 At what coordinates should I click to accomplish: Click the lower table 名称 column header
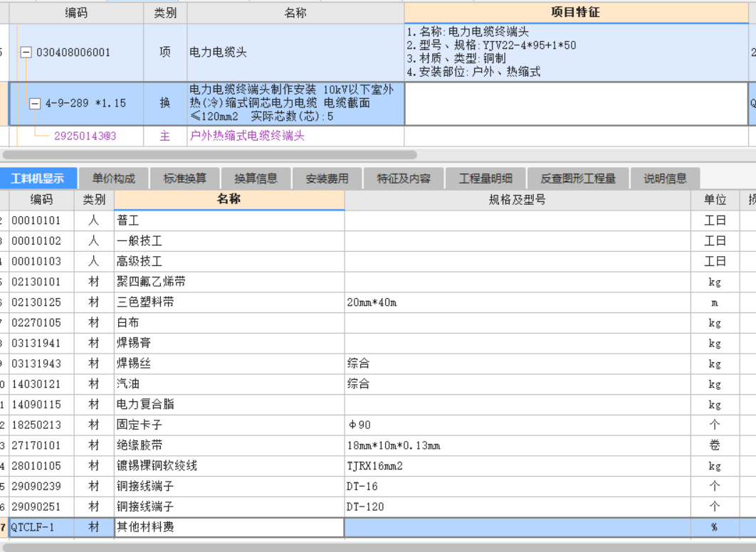[229, 199]
